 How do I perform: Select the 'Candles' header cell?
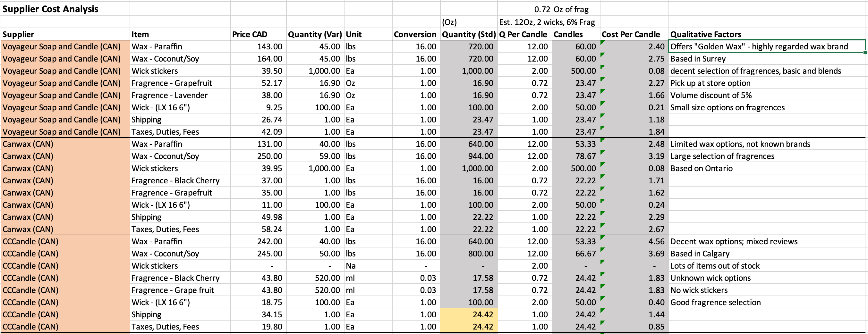576,34
